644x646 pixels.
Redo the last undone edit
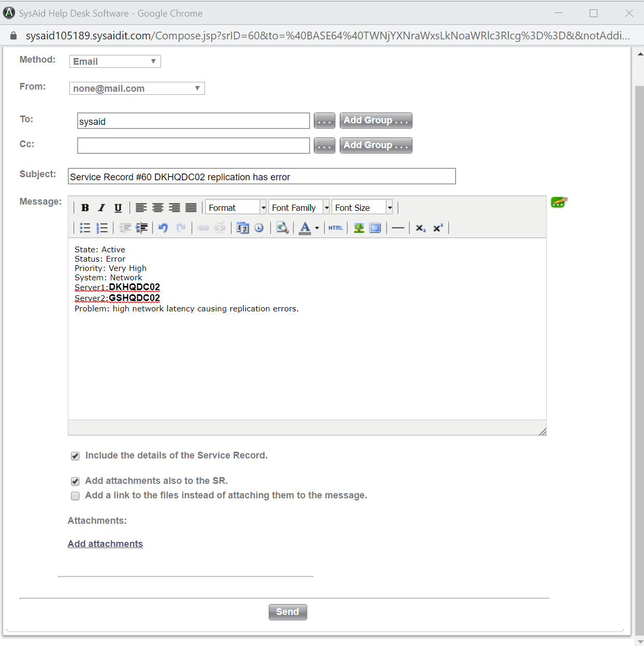[181, 227]
